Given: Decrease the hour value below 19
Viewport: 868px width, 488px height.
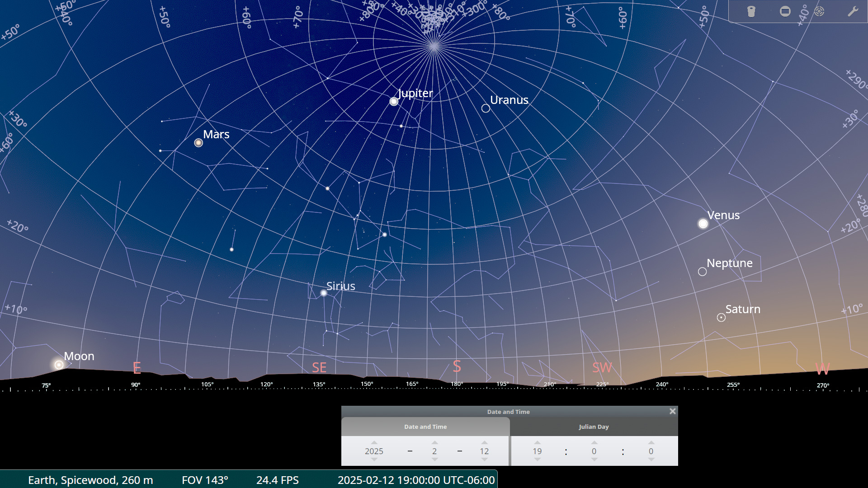Looking at the screenshot, I should tap(537, 460).
